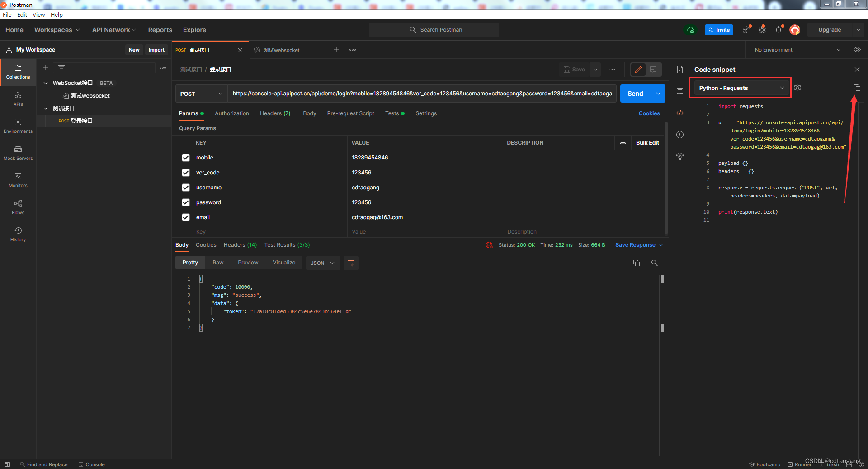868x469 pixels.
Task: Open the Comments icon in right sidebar
Action: click(680, 91)
